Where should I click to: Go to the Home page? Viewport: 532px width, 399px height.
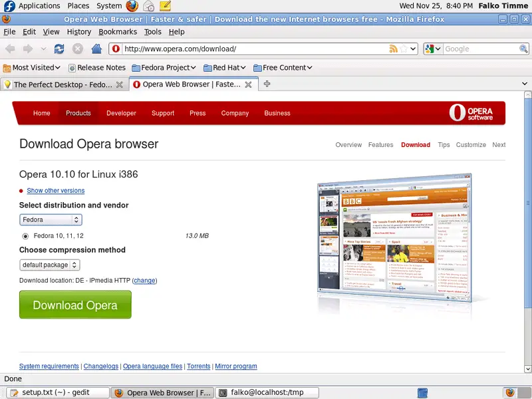pyautogui.click(x=96, y=49)
